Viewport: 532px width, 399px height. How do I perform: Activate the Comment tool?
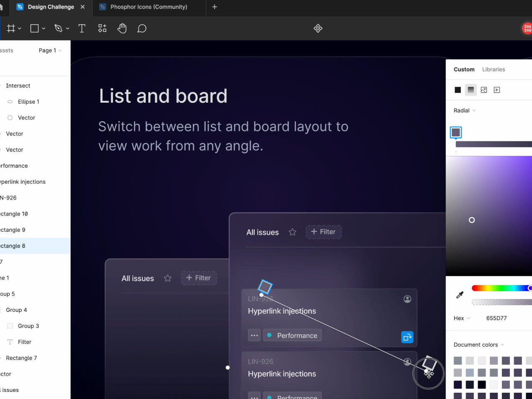tap(142, 28)
